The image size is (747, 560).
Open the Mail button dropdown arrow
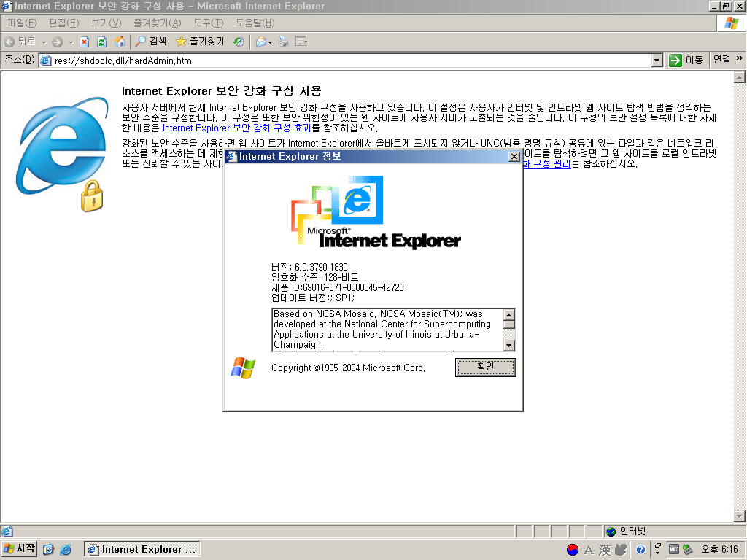pyautogui.click(x=270, y=42)
